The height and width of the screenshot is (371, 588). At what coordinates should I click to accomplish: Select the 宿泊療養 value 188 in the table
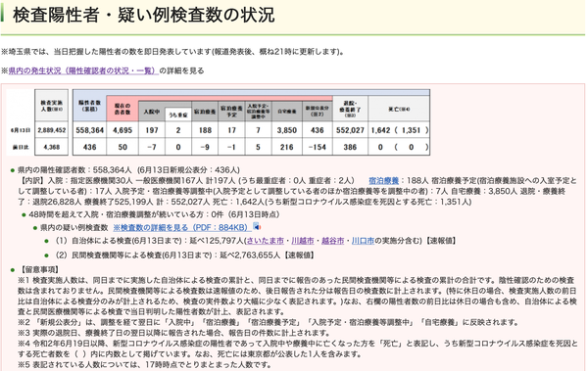pyautogui.click(x=205, y=130)
